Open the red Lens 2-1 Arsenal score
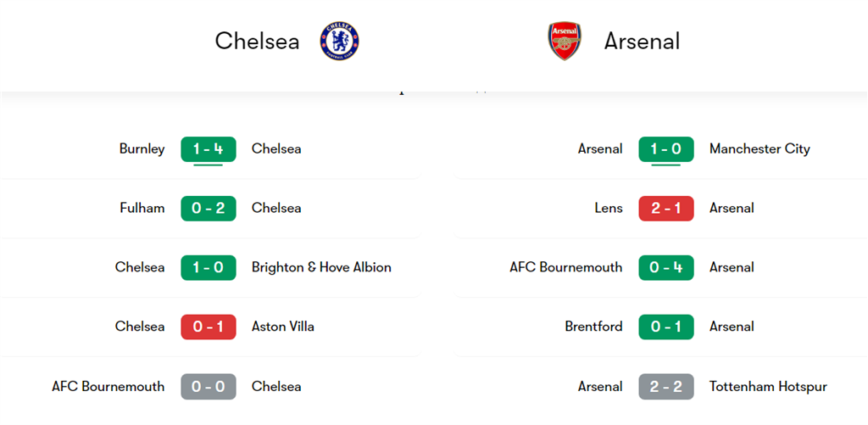 pos(666,209)
